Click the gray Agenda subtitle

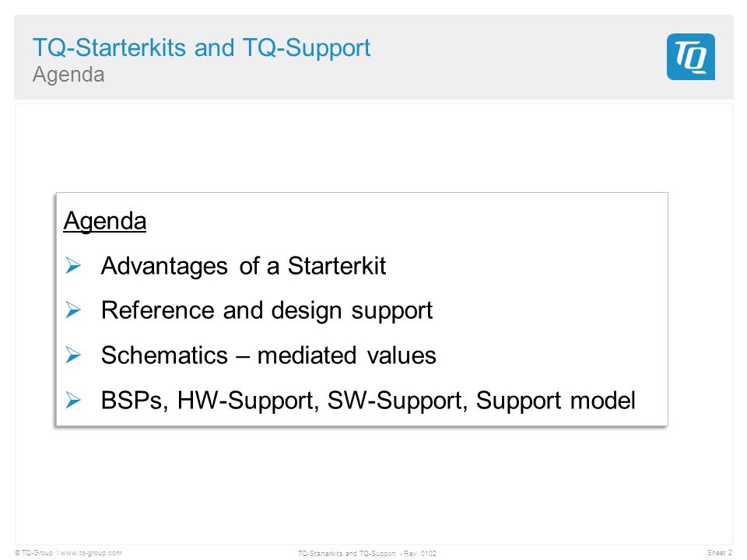pos(68,75)
